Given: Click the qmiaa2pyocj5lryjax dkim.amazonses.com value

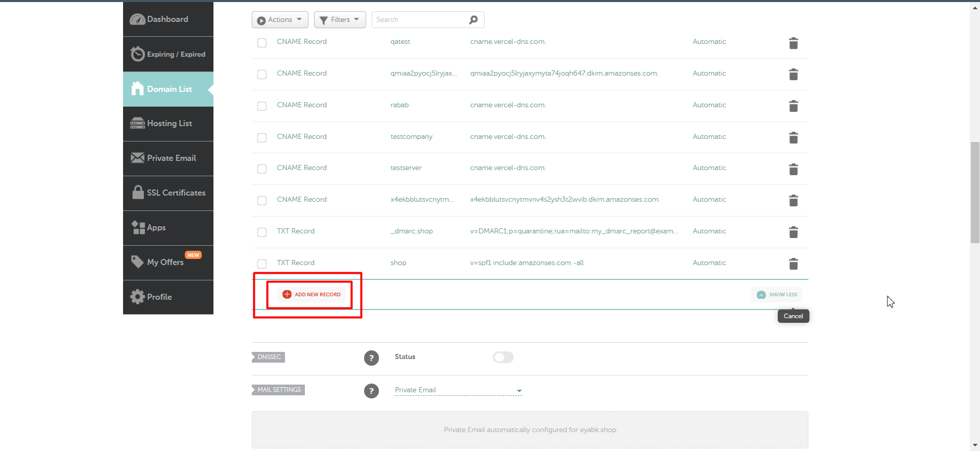Looking at the screenshot, I should coord(564,74).
